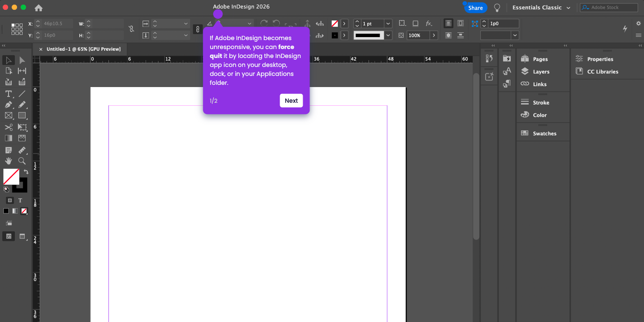Select the Page tool
Image resolution: width=644 pixels, height=322 pixels.
(9, 71)
